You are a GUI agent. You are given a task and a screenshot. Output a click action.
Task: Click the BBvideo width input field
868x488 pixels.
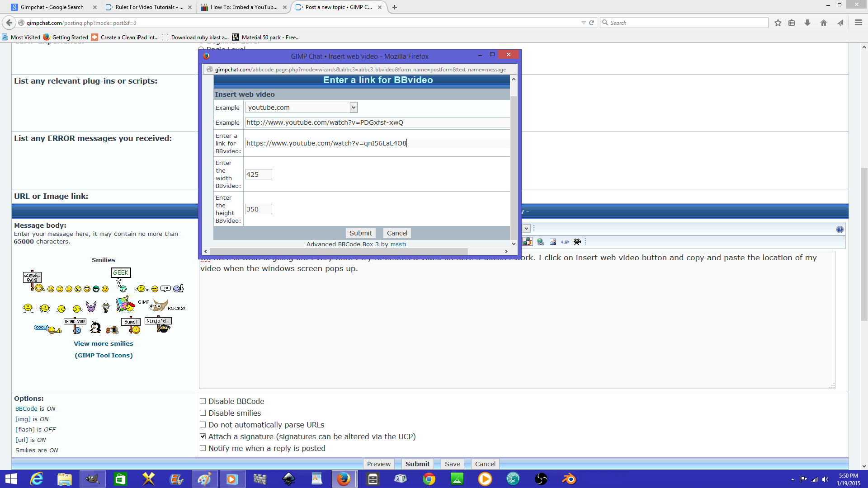click(259, 174)
